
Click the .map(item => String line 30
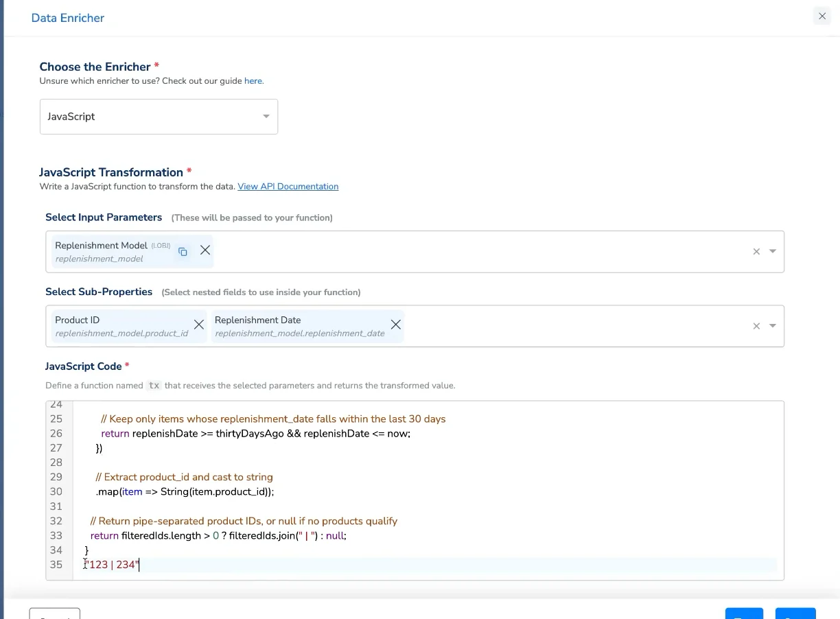(185, 492)
